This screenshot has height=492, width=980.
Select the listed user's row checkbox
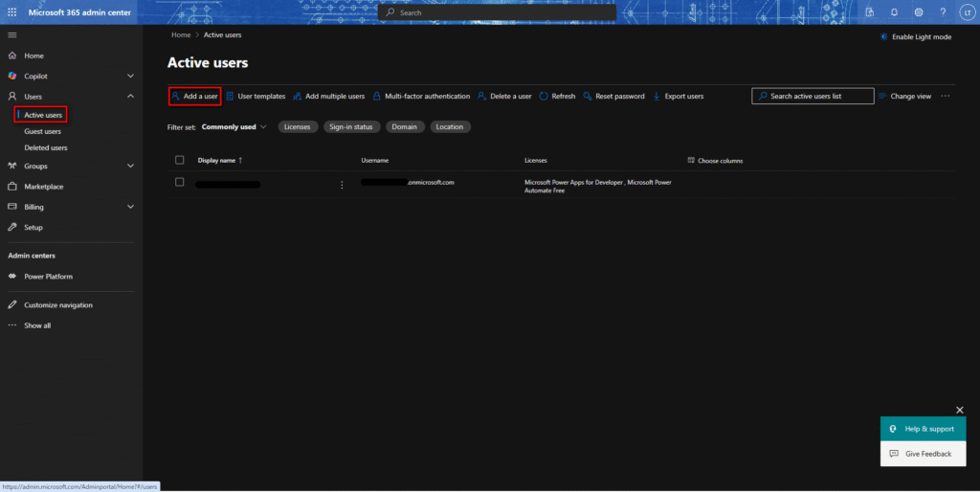click(179, 182)
